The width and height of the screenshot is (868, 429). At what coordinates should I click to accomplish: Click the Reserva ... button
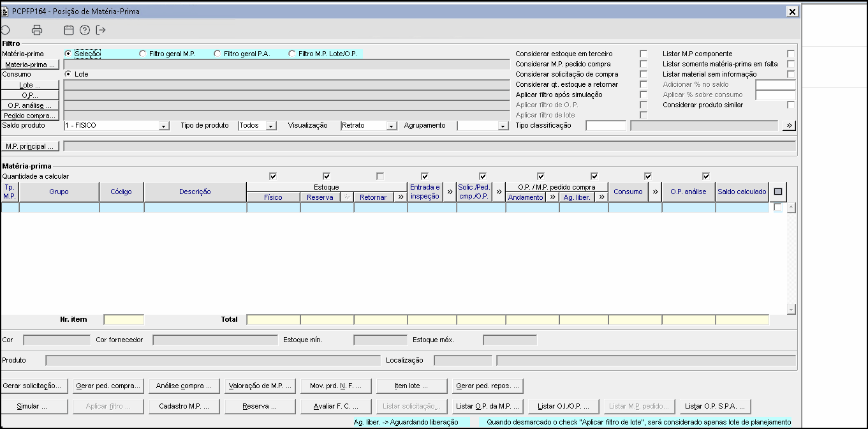260,406
